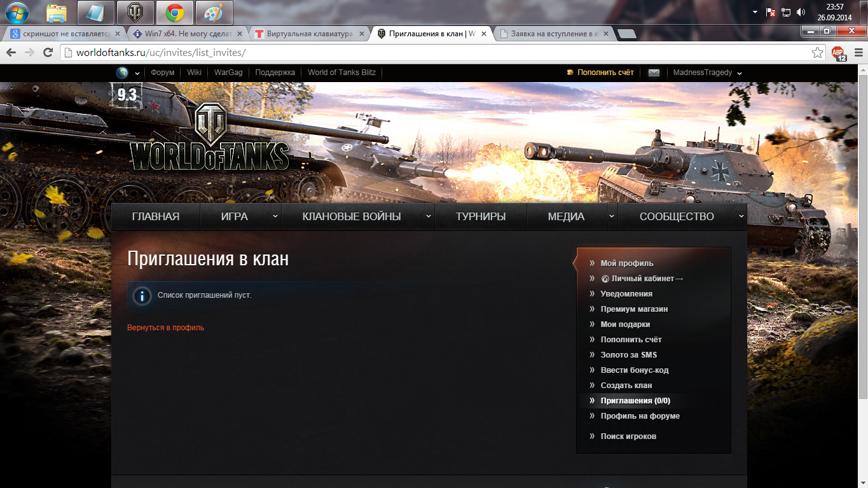Open Премиум магазин in the sidebar
868x488 pixels.
click(634, 309)
